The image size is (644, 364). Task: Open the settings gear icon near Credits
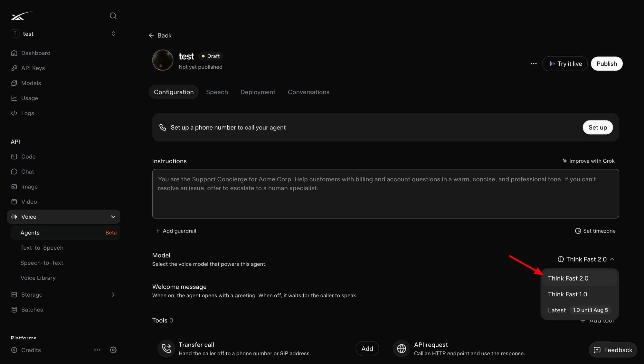pyautogui.click(x=113, y=350)
